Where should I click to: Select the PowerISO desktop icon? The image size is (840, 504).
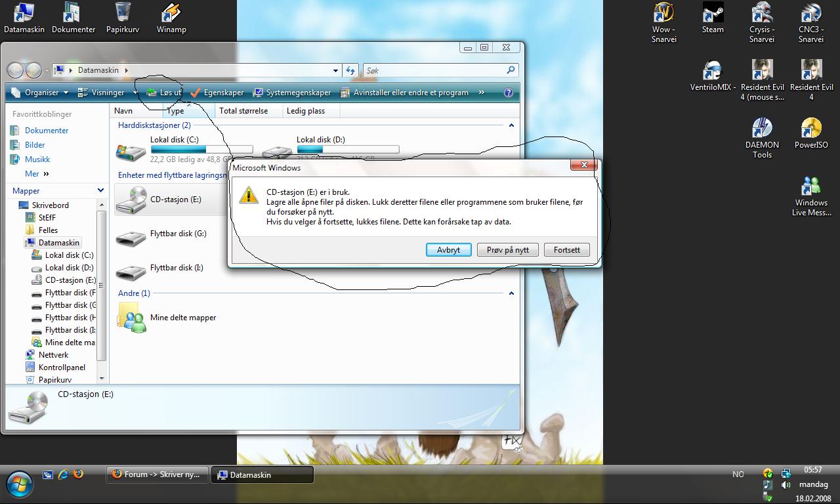(811, 133)
